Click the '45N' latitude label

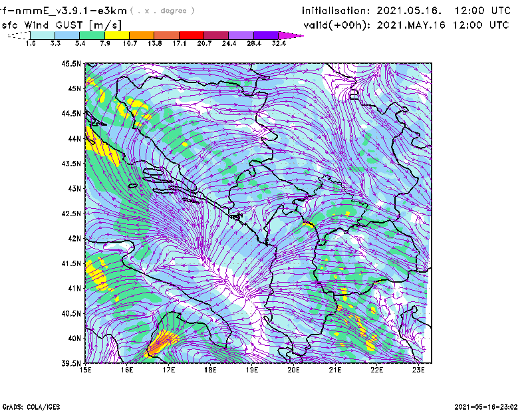point(74,88)
